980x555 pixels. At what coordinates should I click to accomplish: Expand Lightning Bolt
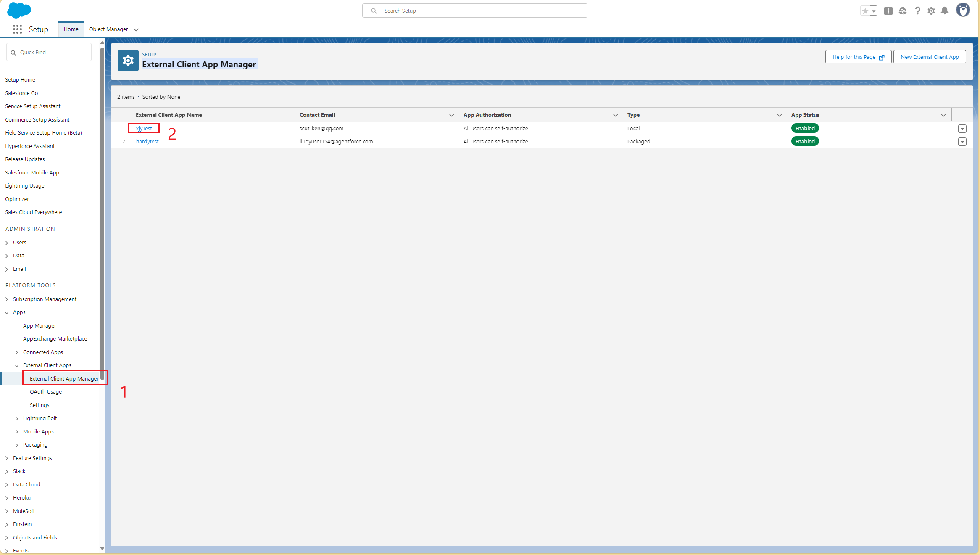[17, 418]
